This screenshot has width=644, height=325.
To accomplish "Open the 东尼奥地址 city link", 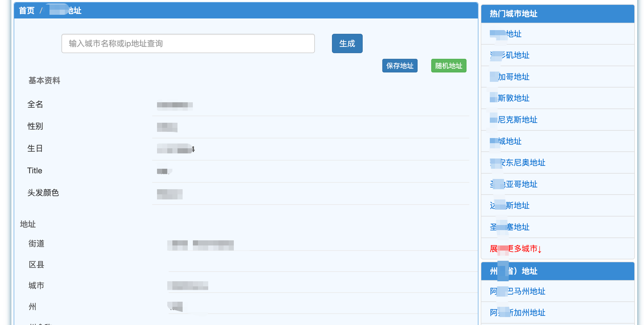I will click(518, 163).
